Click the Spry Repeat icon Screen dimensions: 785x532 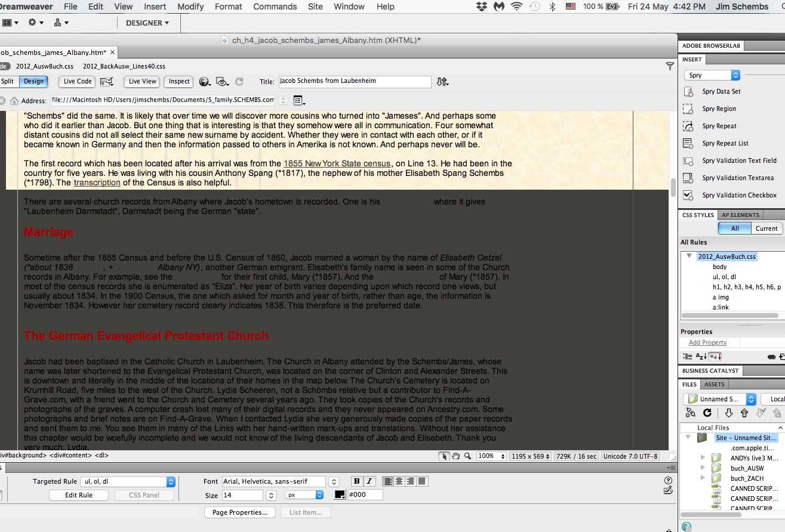click(688, 126)
